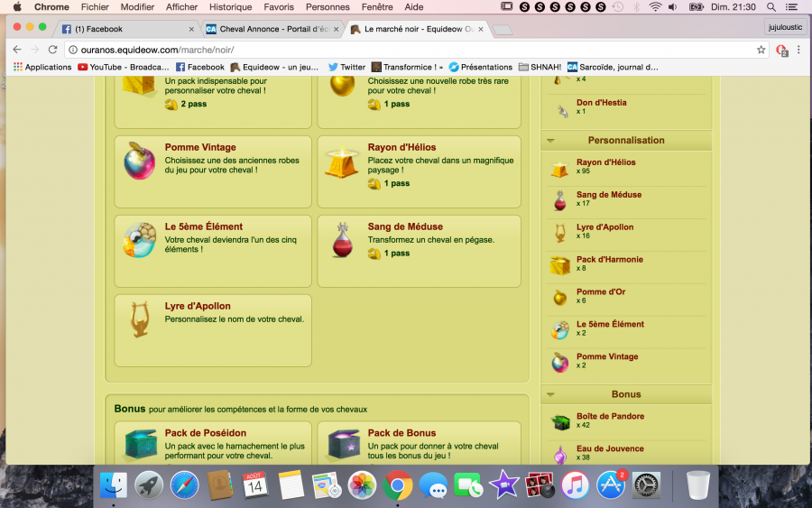Open the Historique menu
The width and height of the screenshot is (812, 508).
pos(230,6)
